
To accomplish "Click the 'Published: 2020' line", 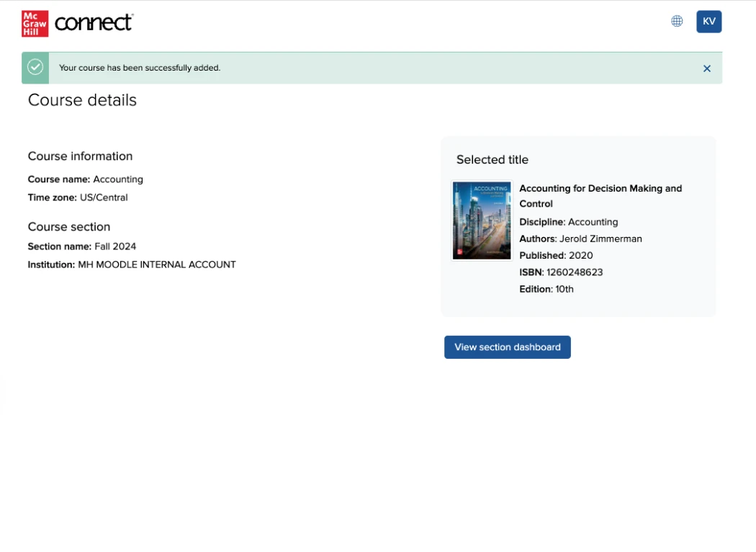I will point(556,255).
